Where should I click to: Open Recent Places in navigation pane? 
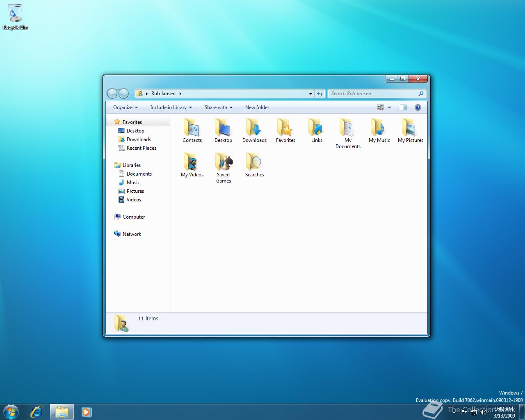tap(142, 148)
